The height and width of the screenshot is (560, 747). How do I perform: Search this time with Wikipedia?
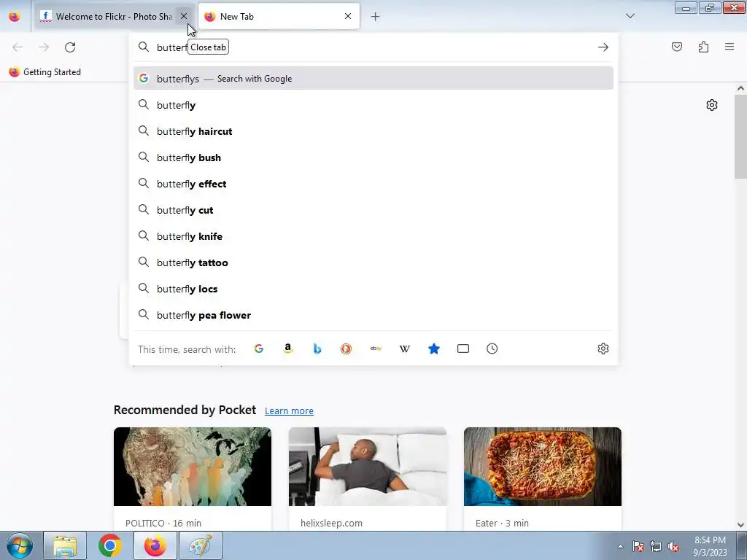point(404,349)
